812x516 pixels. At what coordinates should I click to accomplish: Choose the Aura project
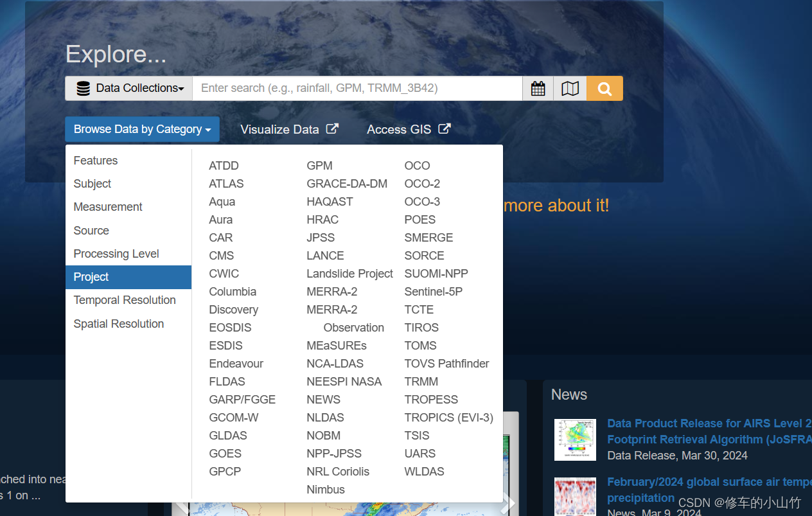click(x=221, y=220)
